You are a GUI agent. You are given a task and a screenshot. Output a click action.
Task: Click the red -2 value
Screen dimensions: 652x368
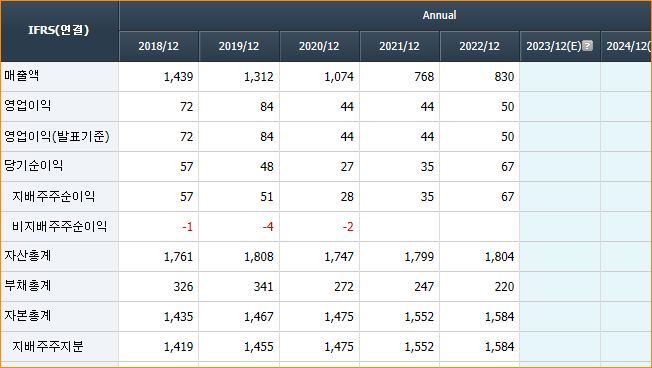(348, 227)
